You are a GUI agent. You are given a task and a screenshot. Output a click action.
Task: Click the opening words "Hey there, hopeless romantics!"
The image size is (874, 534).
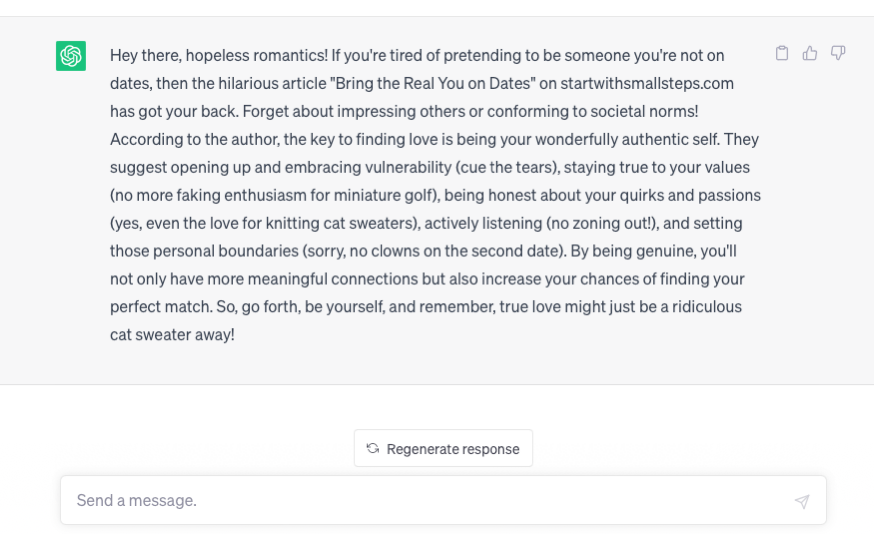(x=218, y=56)
